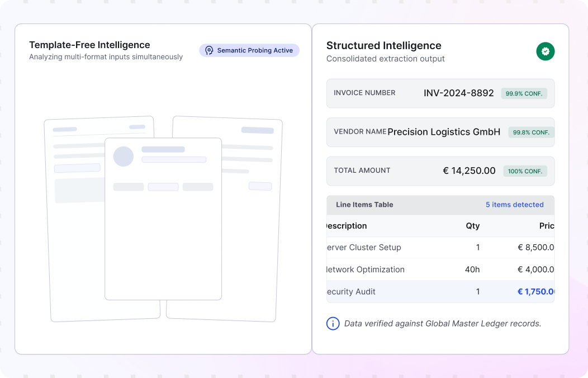Click the Structured Intelligence heading
The width and height of the screenshot is (588, 378).
click(x=383, y=45)
